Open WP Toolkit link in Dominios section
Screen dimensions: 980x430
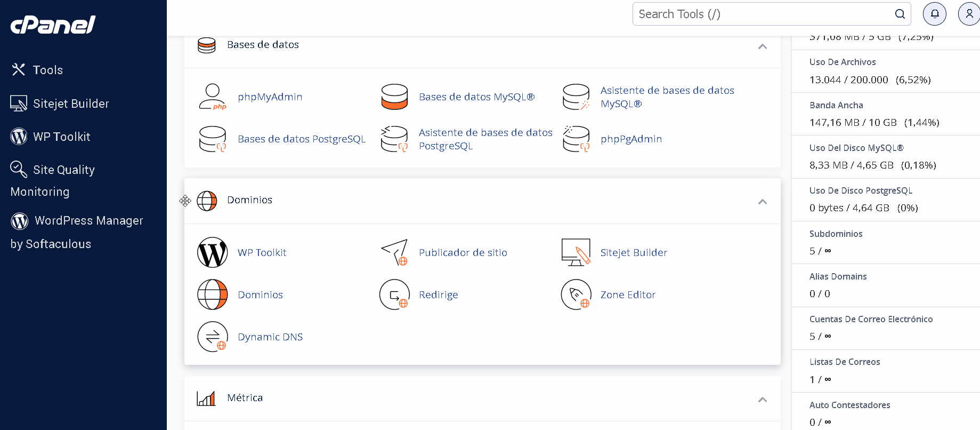262,252
